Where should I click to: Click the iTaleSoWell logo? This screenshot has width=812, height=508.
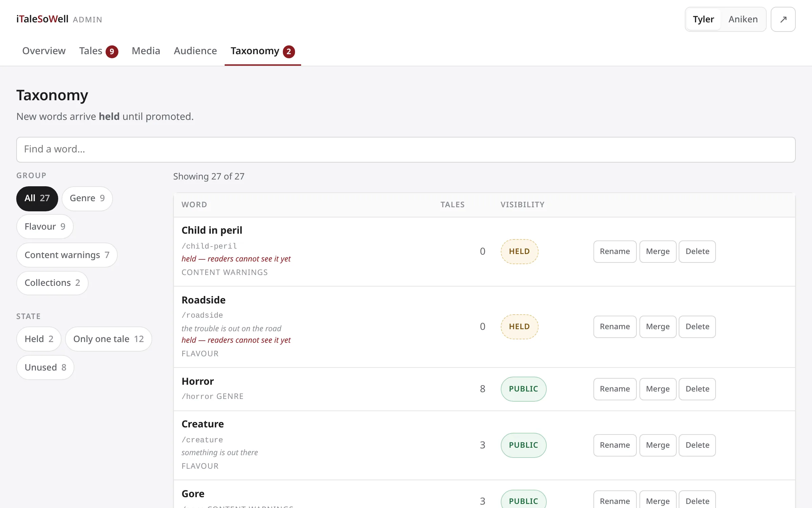42,19
